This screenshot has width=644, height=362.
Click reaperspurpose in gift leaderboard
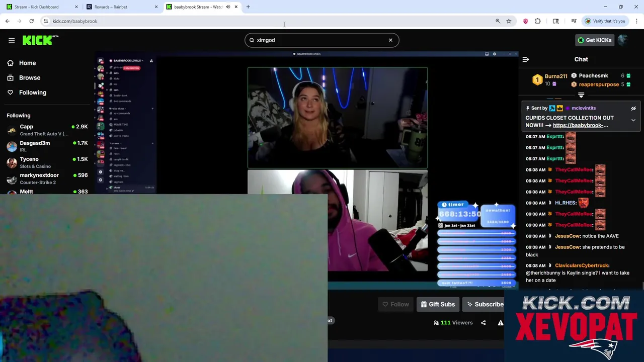pos(599,84)
